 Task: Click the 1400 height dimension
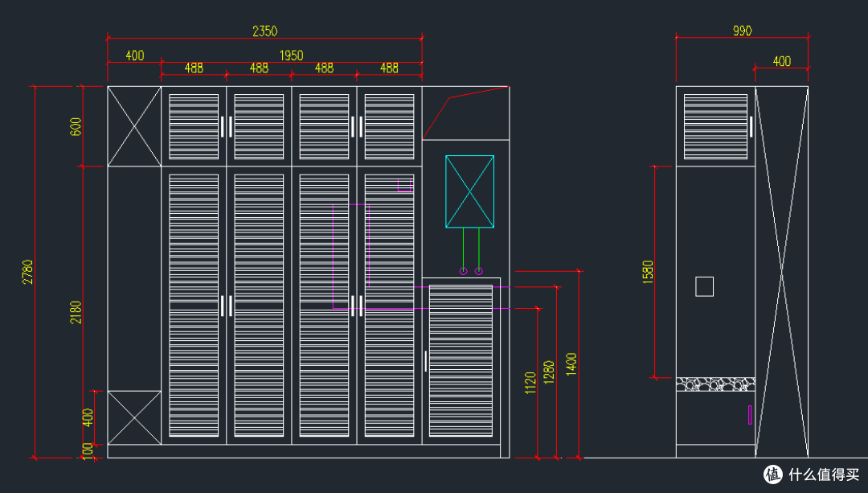coord(571,364)
